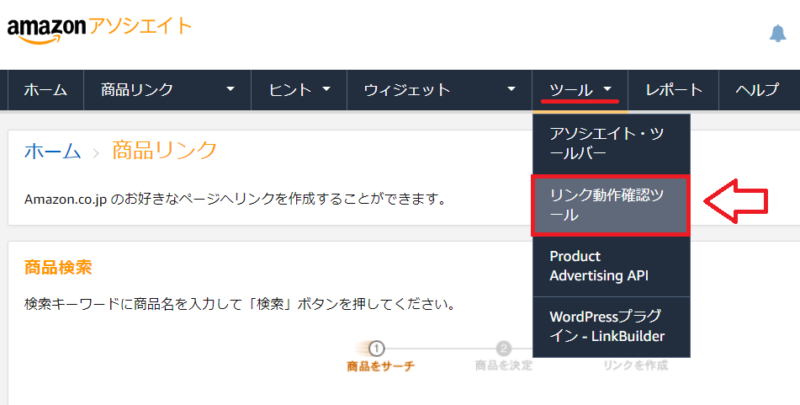Click the Amazon アソシエイト logo

pyautogui.click(x=99, y=30)
